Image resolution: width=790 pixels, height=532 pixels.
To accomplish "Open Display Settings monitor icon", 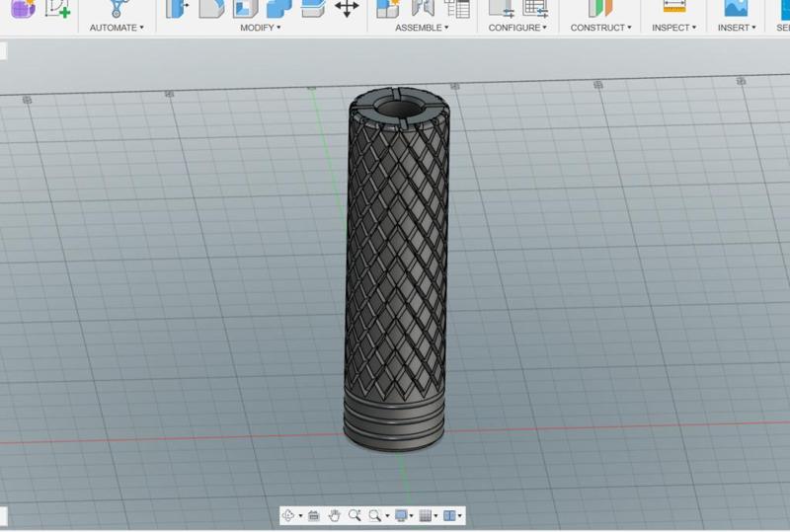I will click(401, 515).
